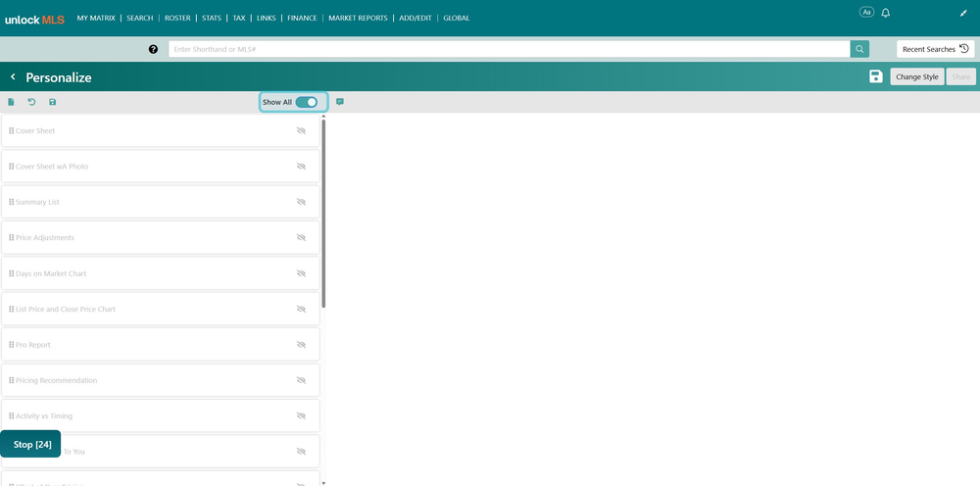Click the Aa text size icon

coord(867,12)
